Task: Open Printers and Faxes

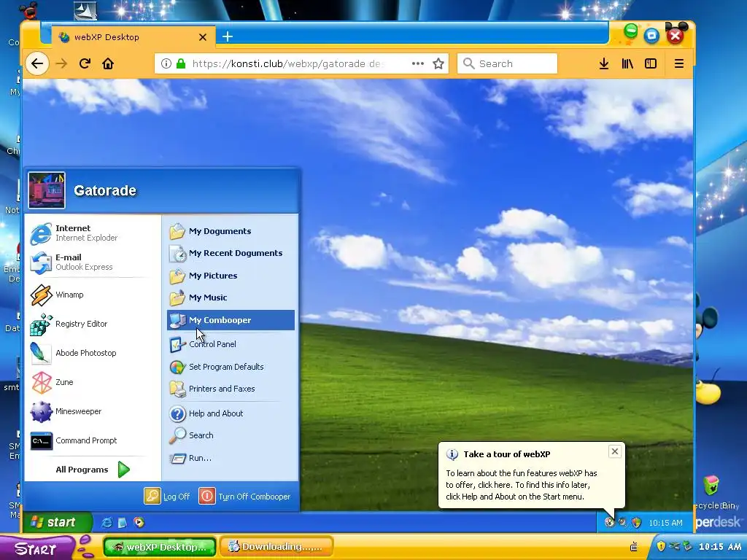Action: [x=231, y=389]
